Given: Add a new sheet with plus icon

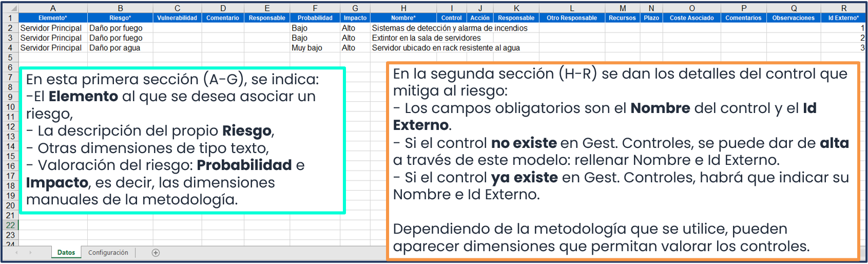Looking at the screenshot, I should coord(156,253).
